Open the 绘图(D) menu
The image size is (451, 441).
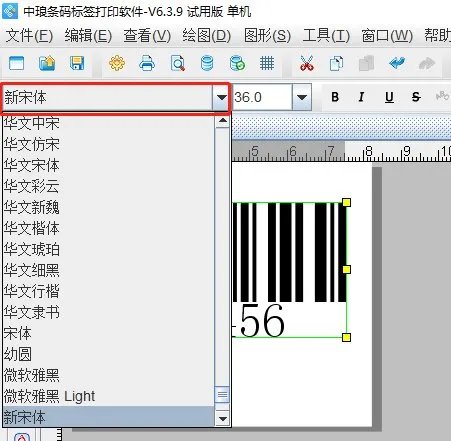point(207,35)
